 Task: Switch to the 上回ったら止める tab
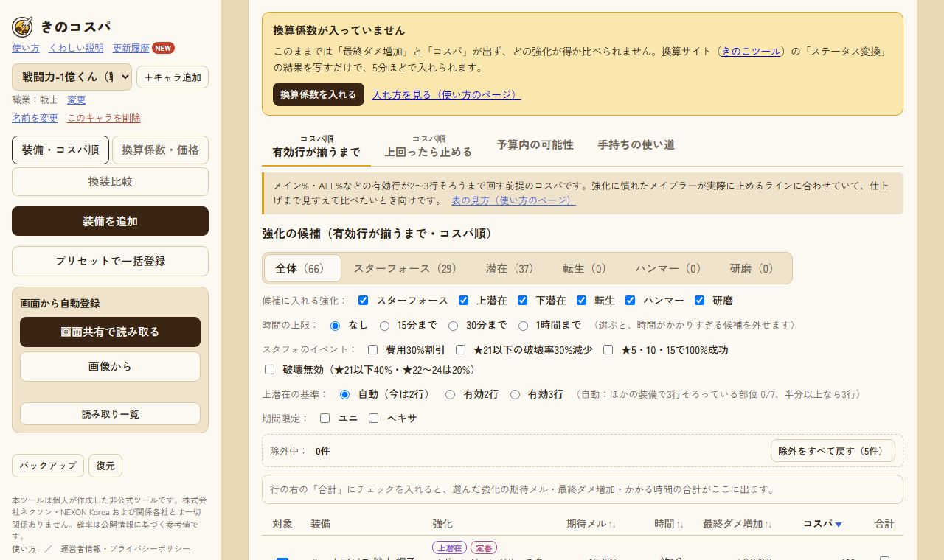[x=428, y=147]
